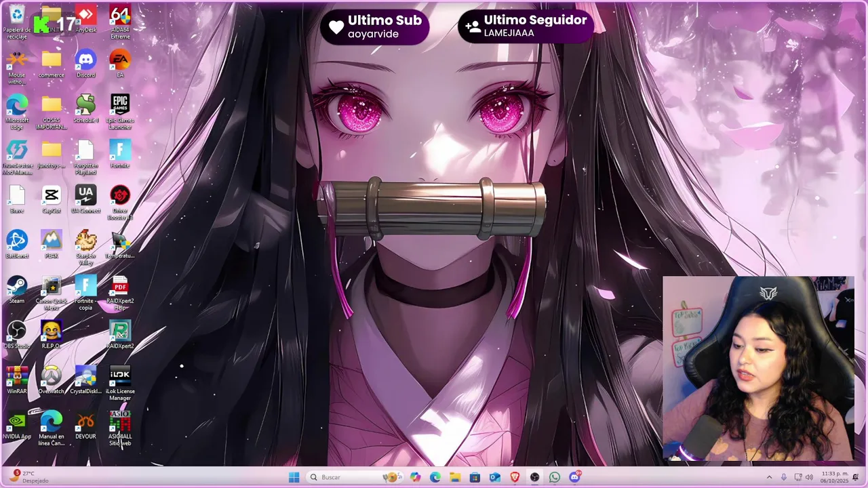Open the RAIDXpert2 Help PDF

click(120, 293)
